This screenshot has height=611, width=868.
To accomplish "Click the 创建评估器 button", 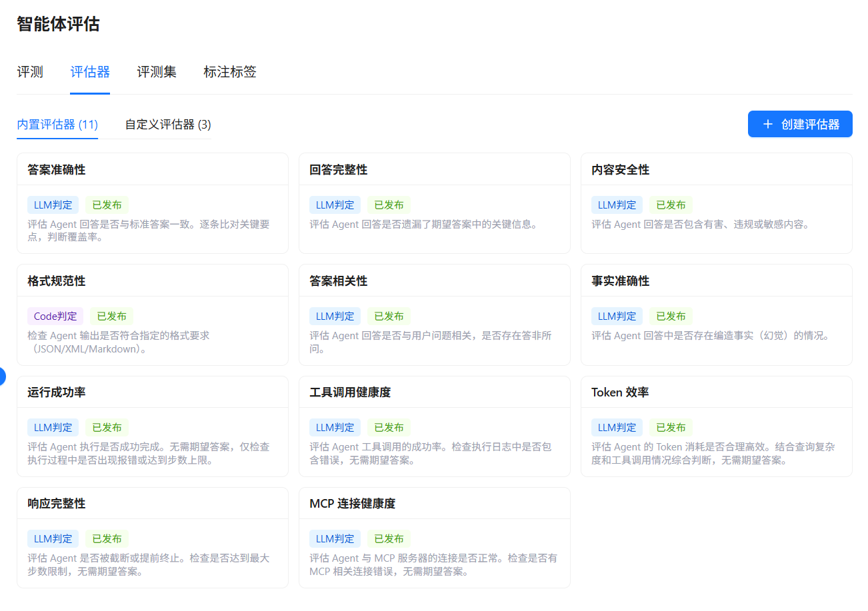I will pos(800,124).
